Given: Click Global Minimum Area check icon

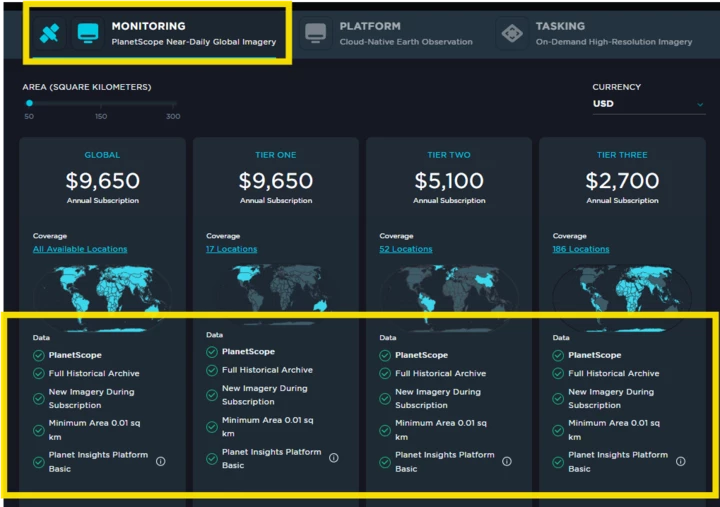Looking at the screenshot, I should pyautogui.click(x=39, y=430).
